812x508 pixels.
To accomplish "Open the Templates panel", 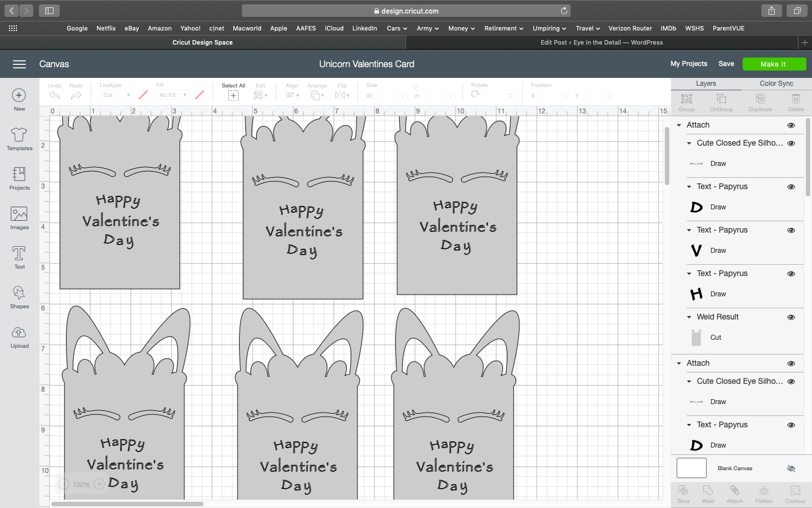I will pyautogui.click(x=19, y=139).
